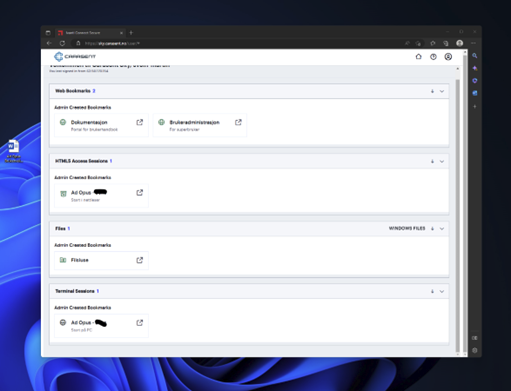This screenshot has width=511, height=391.
Task: Collapse the Files panel
Action: (x=442, y=229)
